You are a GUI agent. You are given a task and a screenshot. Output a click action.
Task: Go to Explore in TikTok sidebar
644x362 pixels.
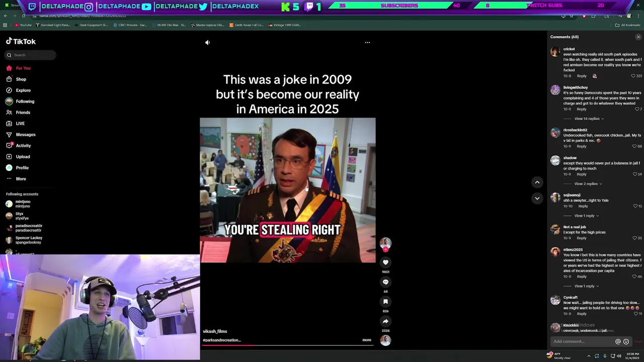pyautogui.click(x=18, y=90)
